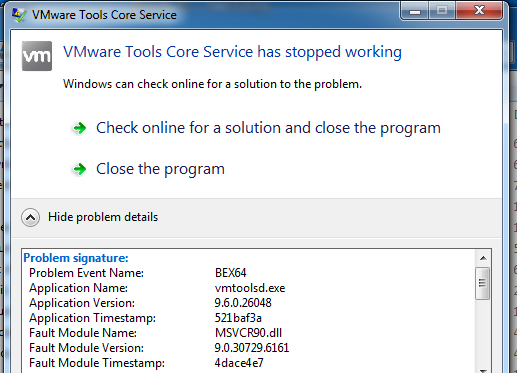Click scrollbar down arrow in details box
Viewport: 517px width, 373px height.
coord(483,370)
